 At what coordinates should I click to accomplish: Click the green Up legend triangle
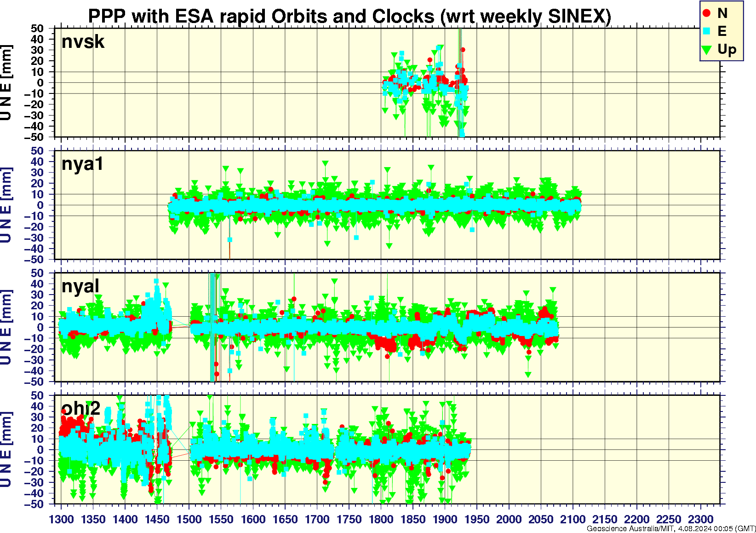coord(707,49)
